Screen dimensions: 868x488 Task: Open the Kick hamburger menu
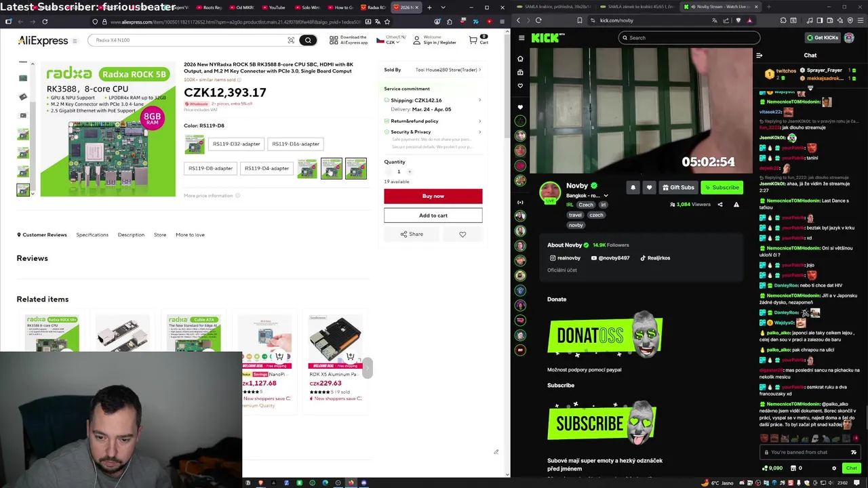coord(521,38)
